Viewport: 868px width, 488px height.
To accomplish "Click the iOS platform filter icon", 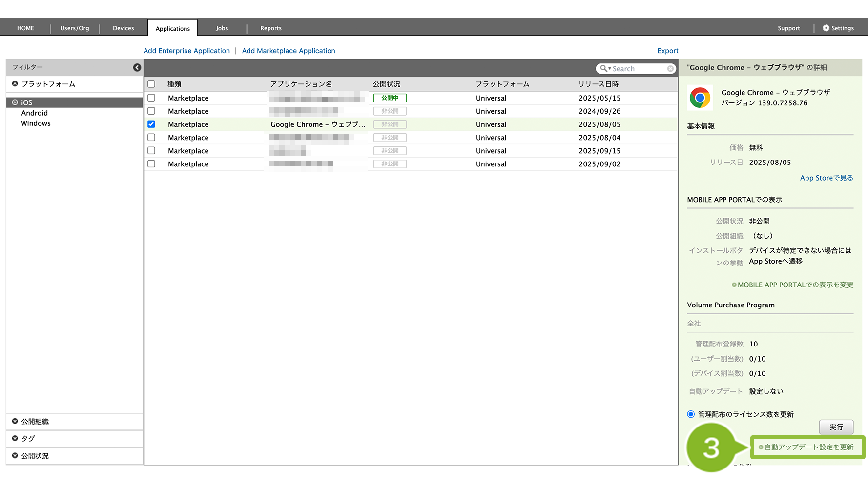I will coord(15,102).
